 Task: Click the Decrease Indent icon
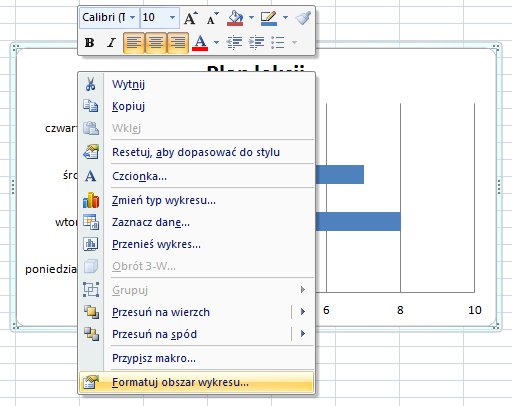pos(234,42)
